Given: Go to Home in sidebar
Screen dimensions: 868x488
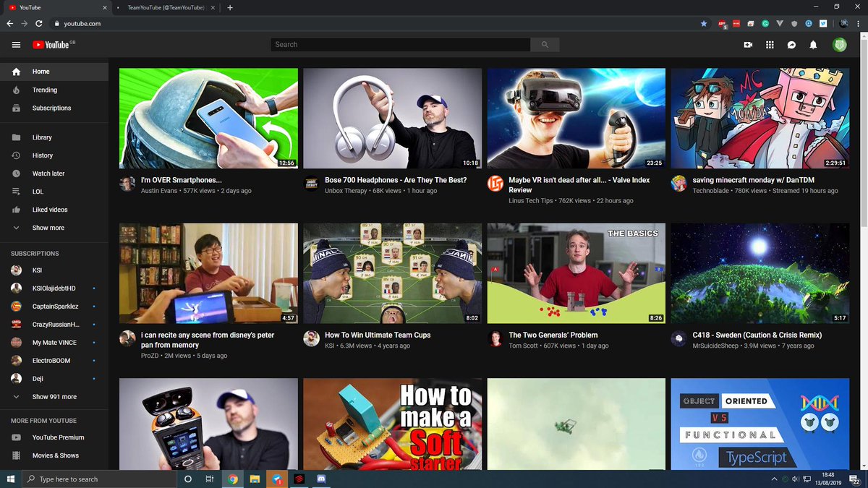Looking at the screenshot, I should 54,72.
